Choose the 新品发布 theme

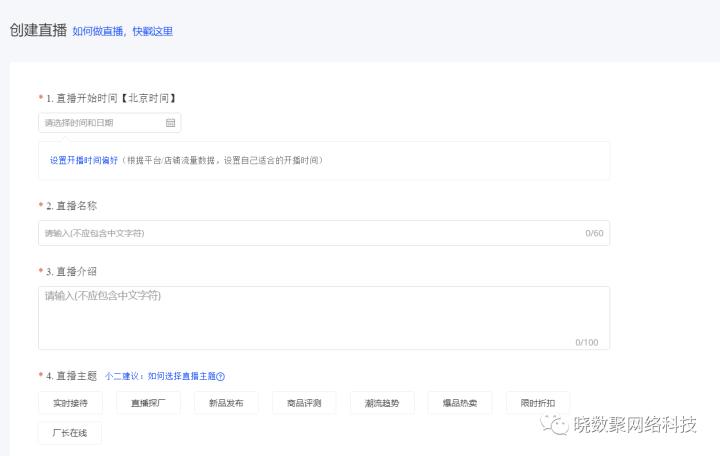click(226, 403)
